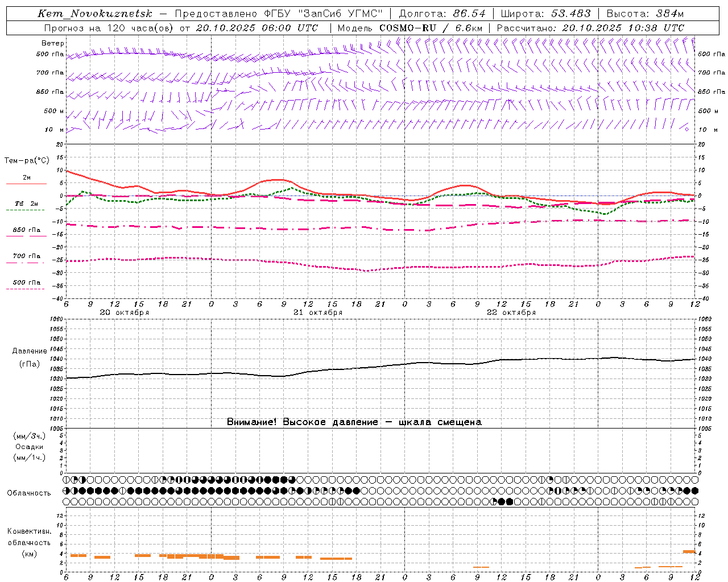The width and height of the screenshot is (728, 582).
Task: Click the '850 гПа' legend entry in temperature legend
Action: [27, 230]
